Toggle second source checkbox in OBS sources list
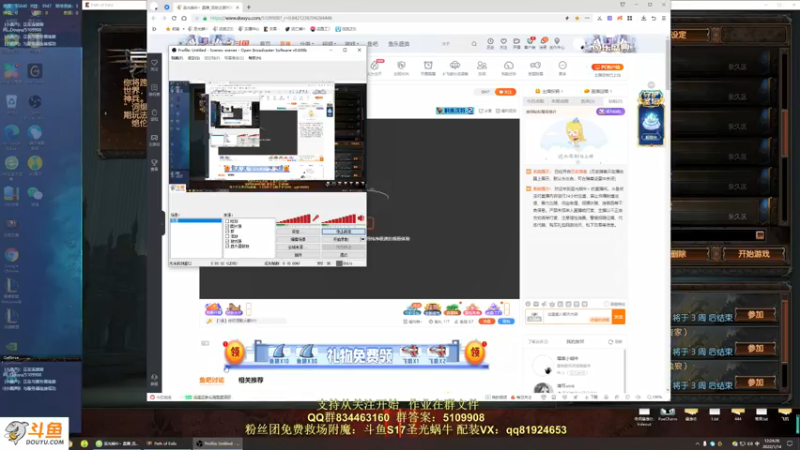The height and width of the screenshot is (450, 800). (x=227, y=226)
